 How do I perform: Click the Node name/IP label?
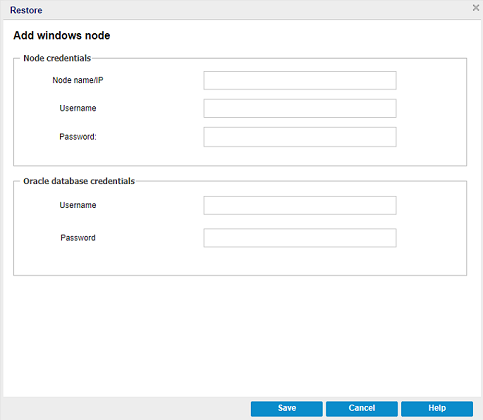point(78,80)
